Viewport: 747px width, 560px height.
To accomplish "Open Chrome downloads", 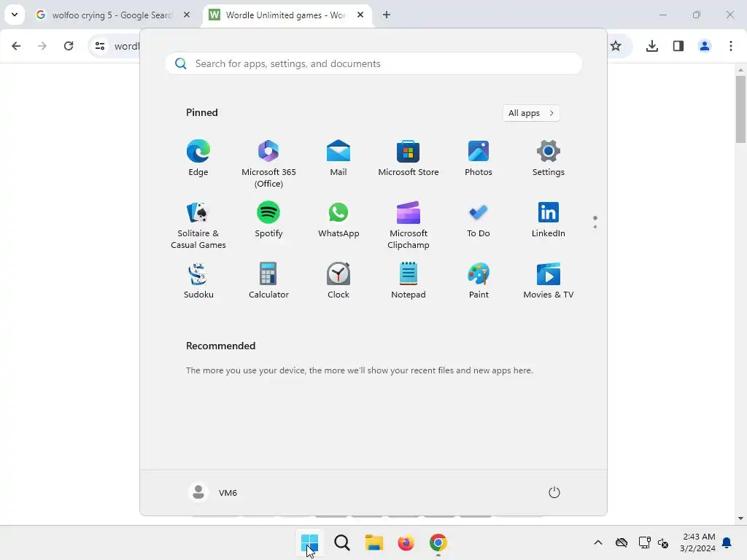I will click(x=652, y=46).
